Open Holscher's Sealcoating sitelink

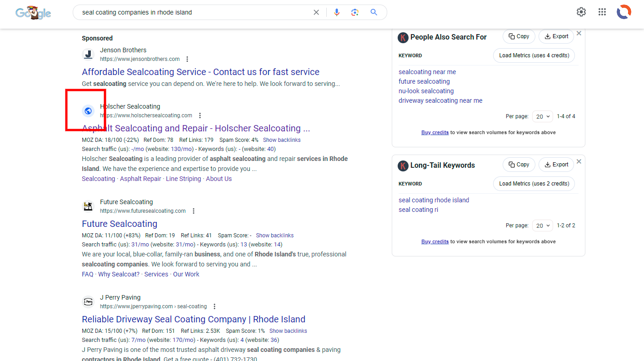pyautogui.click(x=98, y=179)
